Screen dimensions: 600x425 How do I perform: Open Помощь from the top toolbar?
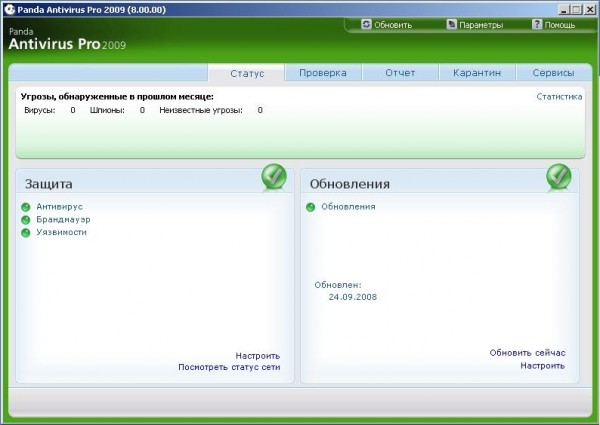click(x=554, y=25)
